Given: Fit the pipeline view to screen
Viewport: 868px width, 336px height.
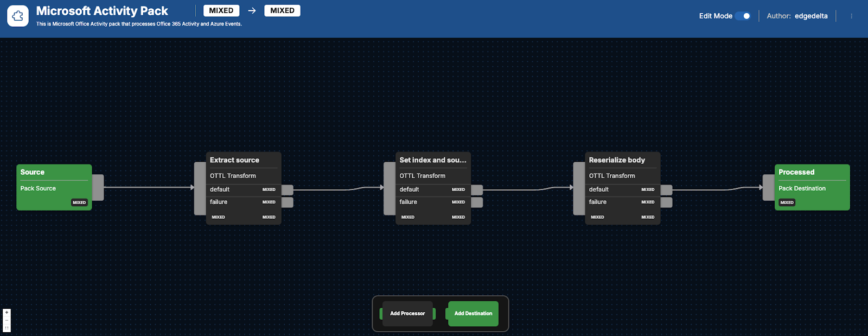Looking at the screenshot, I should (7, 328).
